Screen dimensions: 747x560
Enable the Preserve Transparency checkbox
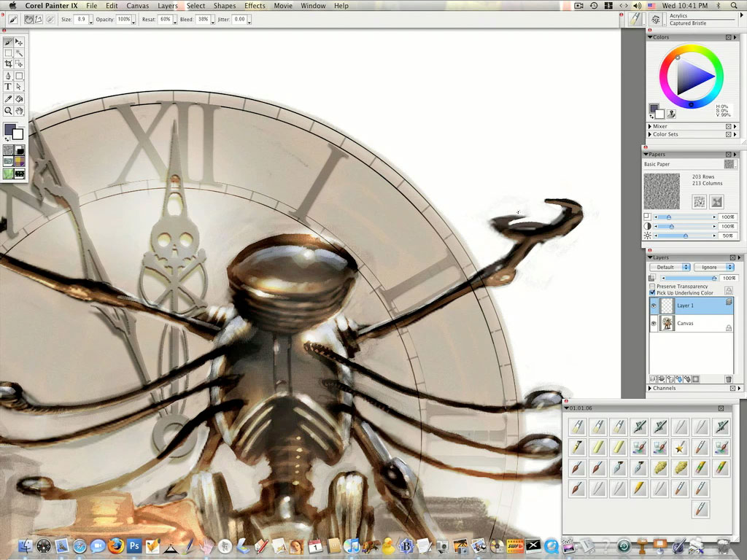652,287
